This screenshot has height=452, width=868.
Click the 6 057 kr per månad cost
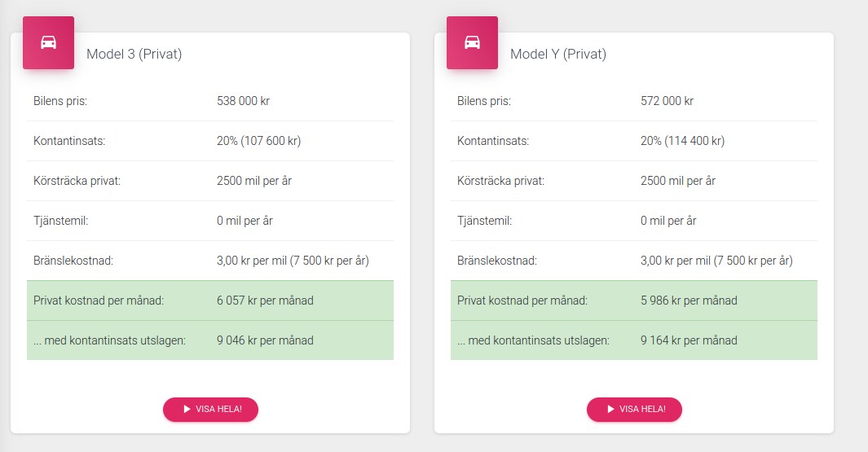pyautogui.click(x=265, y=301)
